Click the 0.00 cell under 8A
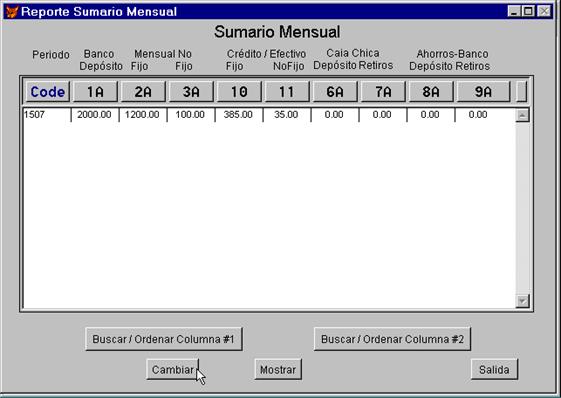Screen dimensions: 561x398 click(x=430, y=115)
